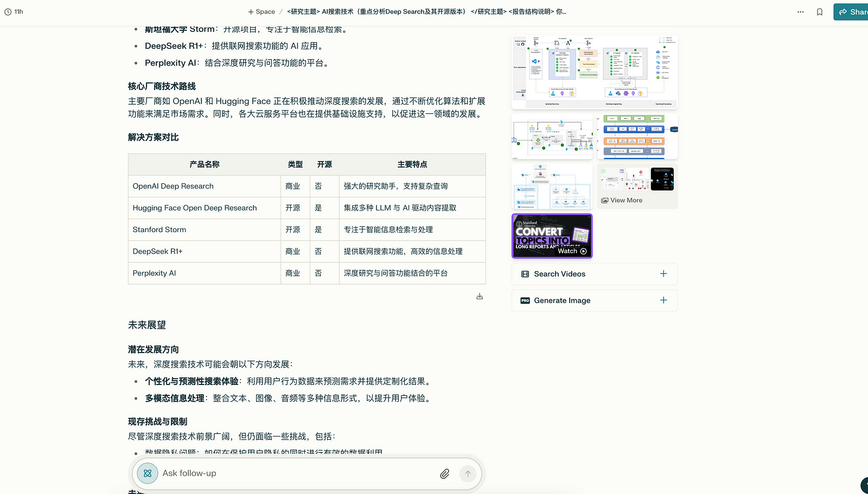Attach a file using the paperclip icon
The image size is (868, 494).
click(444, 474)
